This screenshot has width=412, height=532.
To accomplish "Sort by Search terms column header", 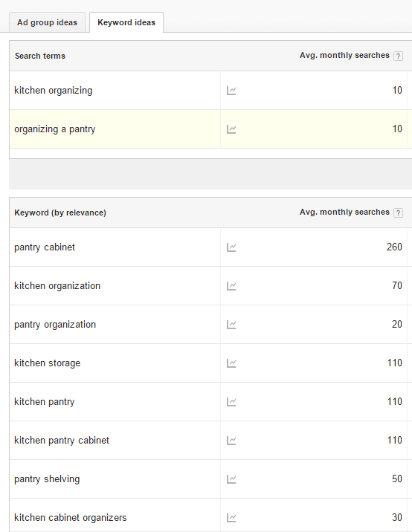I will (x=40, y=56).
